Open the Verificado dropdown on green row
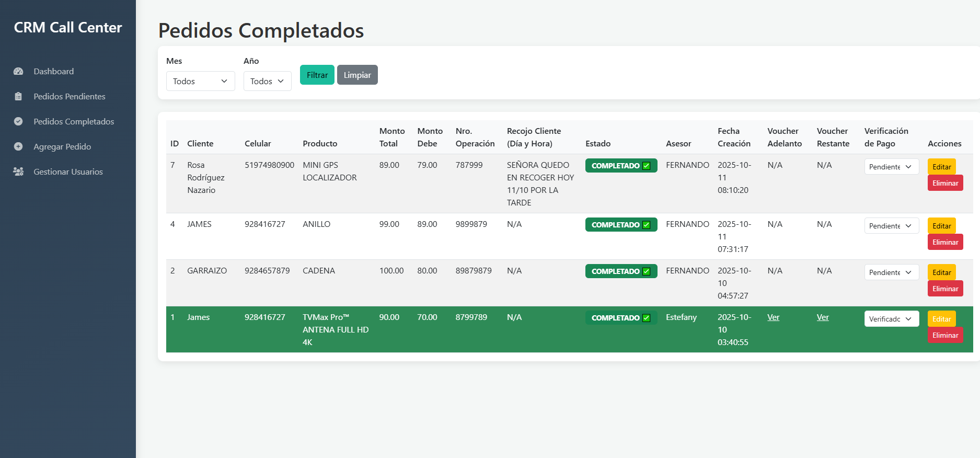 coord(891,319)
